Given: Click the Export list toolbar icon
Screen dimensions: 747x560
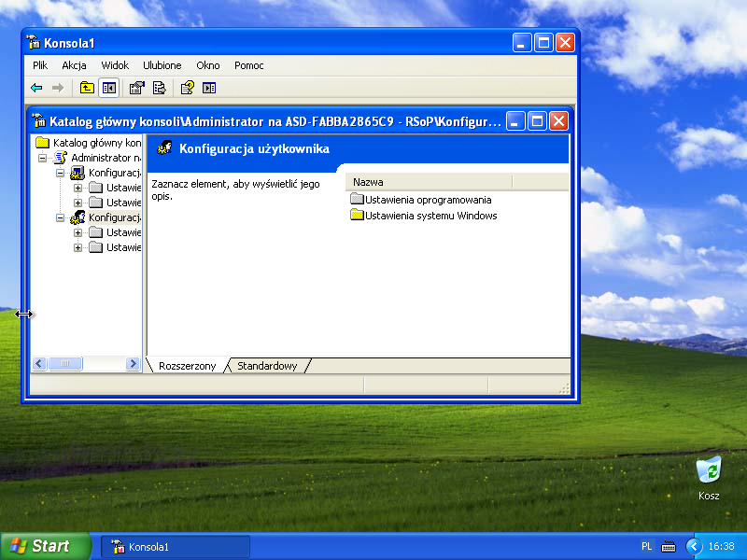Looking at the screenshot, I should [x=160, y=88].
